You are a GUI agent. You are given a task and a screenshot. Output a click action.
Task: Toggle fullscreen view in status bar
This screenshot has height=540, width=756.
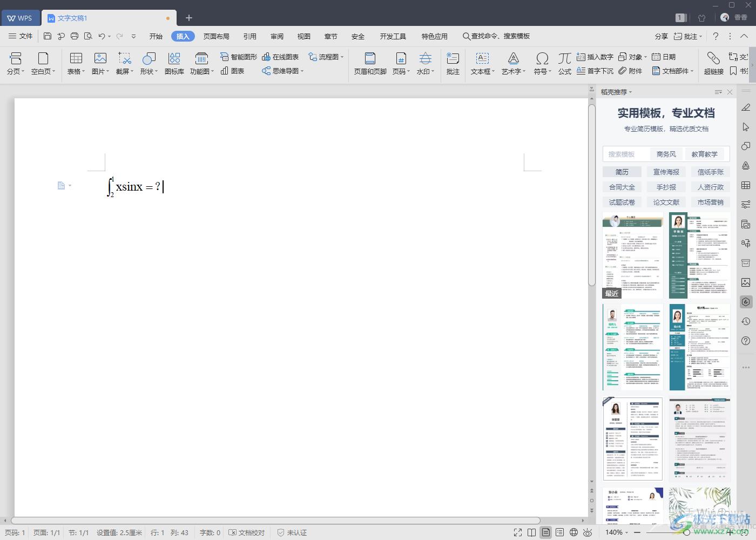coord(518,532)
